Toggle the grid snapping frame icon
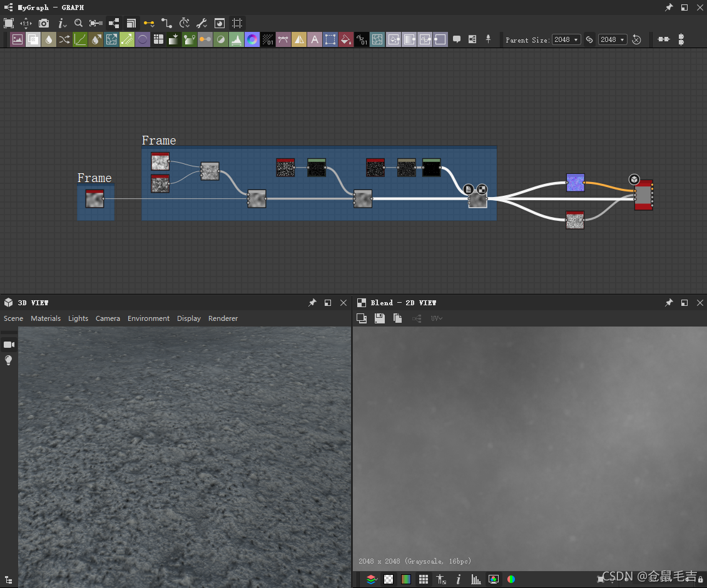The width and height of the screenshot is (707, 588). [x=237, y=23]
